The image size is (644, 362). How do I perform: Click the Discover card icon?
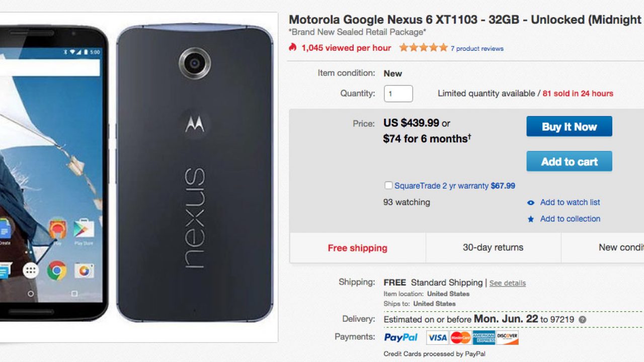507,338
